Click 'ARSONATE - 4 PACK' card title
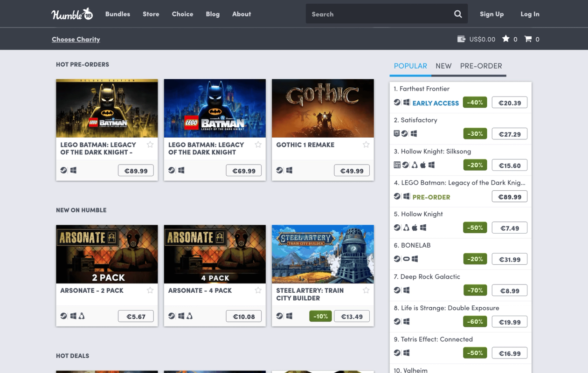Image resolution: width=588 pixels, height=373 pixels. point(200,290)
